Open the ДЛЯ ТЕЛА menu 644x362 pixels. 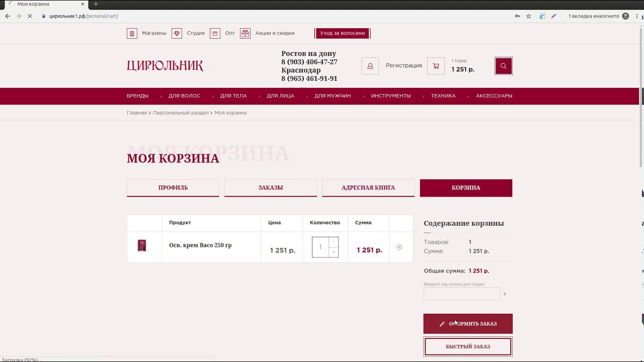(233, 96)
